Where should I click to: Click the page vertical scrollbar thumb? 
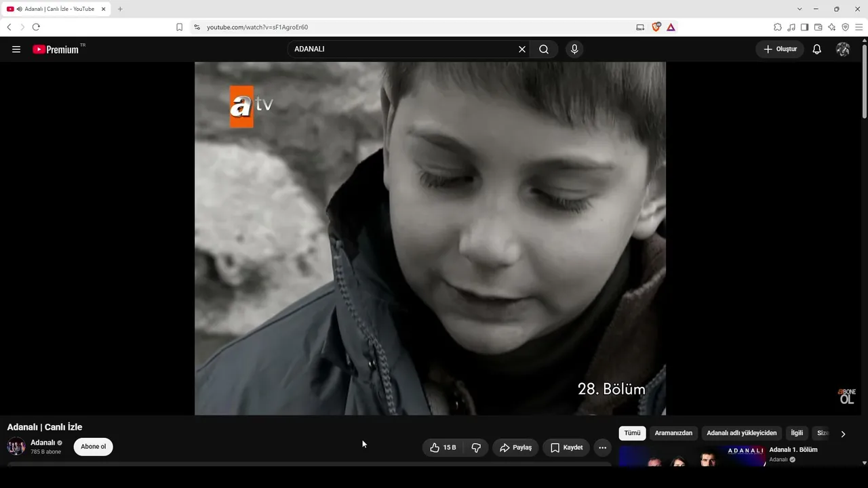coord(865,81)
